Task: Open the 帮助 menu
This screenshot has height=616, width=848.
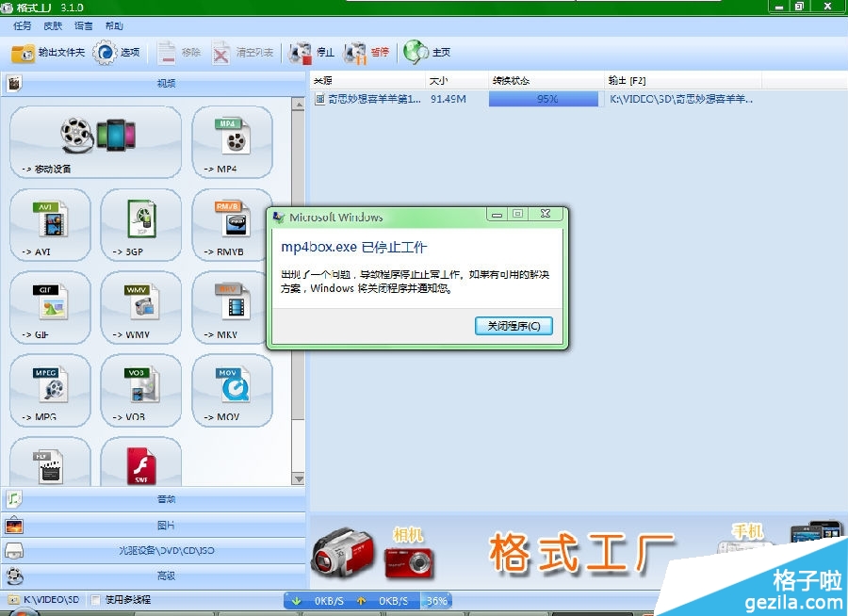Action: 114,25
